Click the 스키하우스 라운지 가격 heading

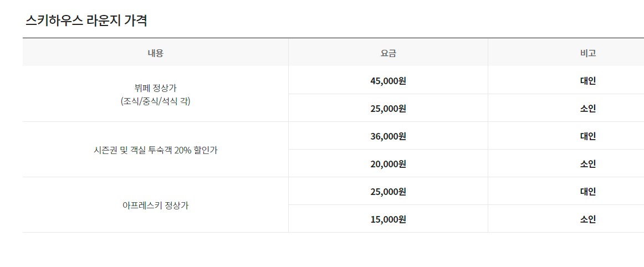(x=86, y=21)
